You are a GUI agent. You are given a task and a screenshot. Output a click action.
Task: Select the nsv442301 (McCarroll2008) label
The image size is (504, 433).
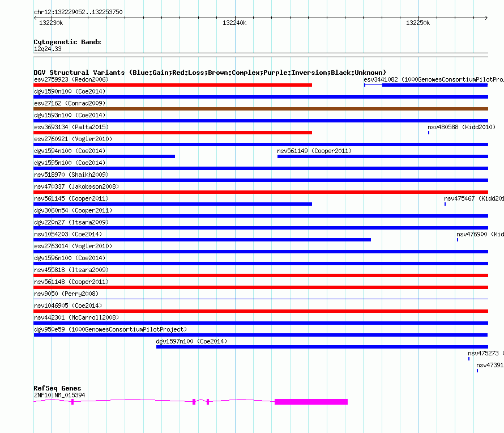click(76, 317)
